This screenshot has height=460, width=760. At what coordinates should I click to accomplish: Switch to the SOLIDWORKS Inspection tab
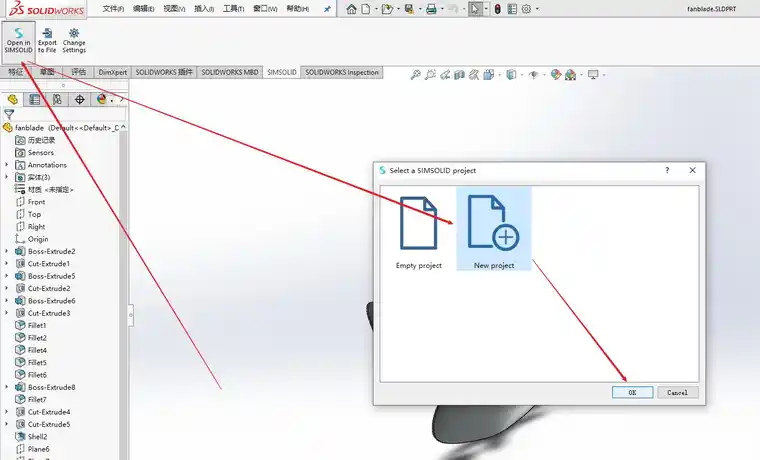click(x=342, y=72)
